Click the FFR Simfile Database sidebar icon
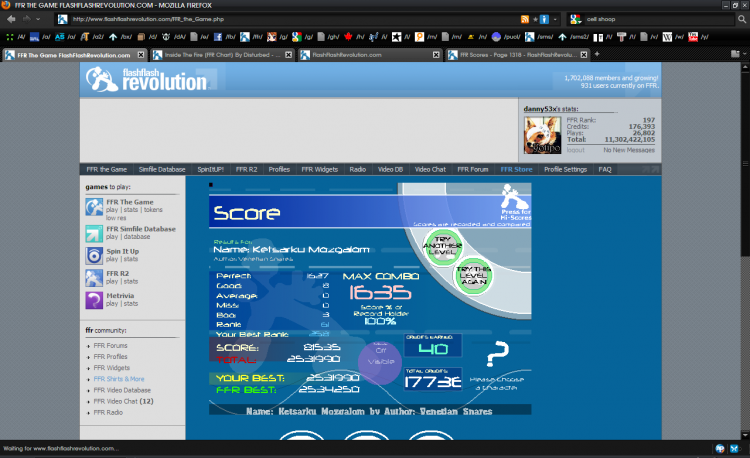The image size is (750, 458). pos(94,234)
